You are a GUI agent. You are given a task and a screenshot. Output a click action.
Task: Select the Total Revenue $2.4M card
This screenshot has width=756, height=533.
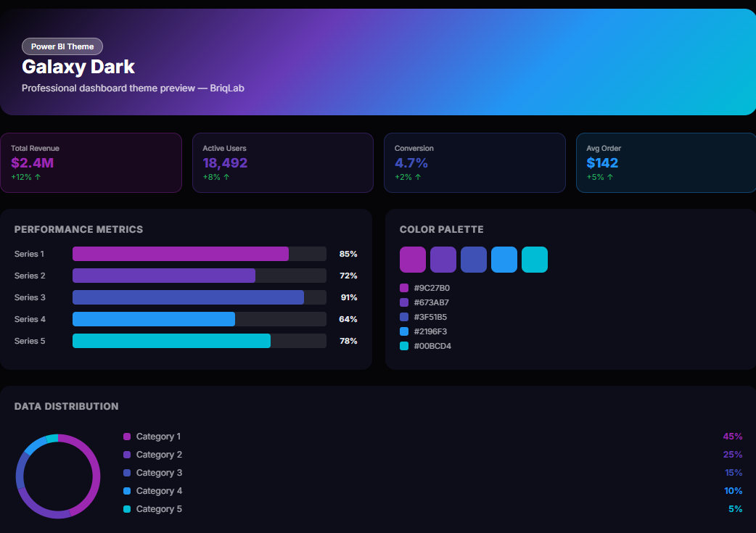[91, 162]
